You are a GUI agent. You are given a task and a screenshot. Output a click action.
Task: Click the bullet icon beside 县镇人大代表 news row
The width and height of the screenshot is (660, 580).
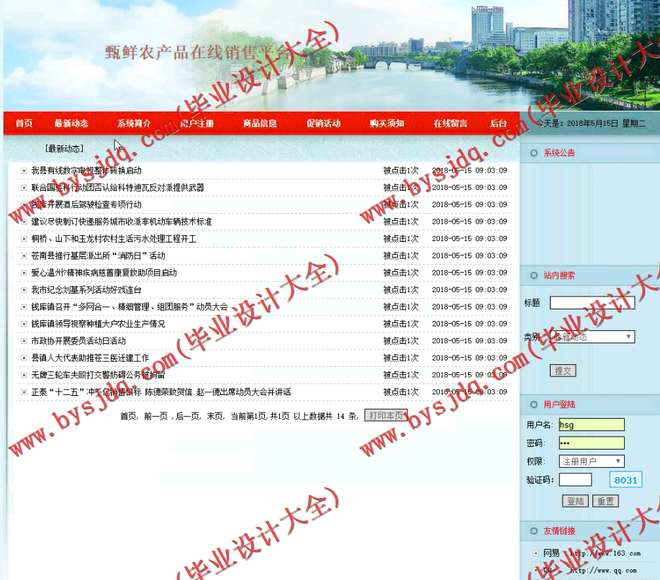24,358
